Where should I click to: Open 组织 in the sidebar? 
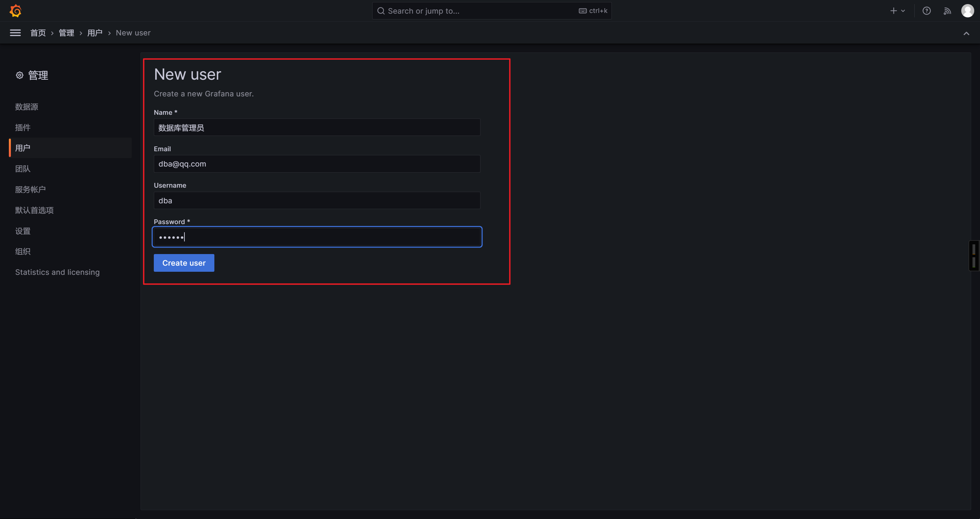pos(23,251)
